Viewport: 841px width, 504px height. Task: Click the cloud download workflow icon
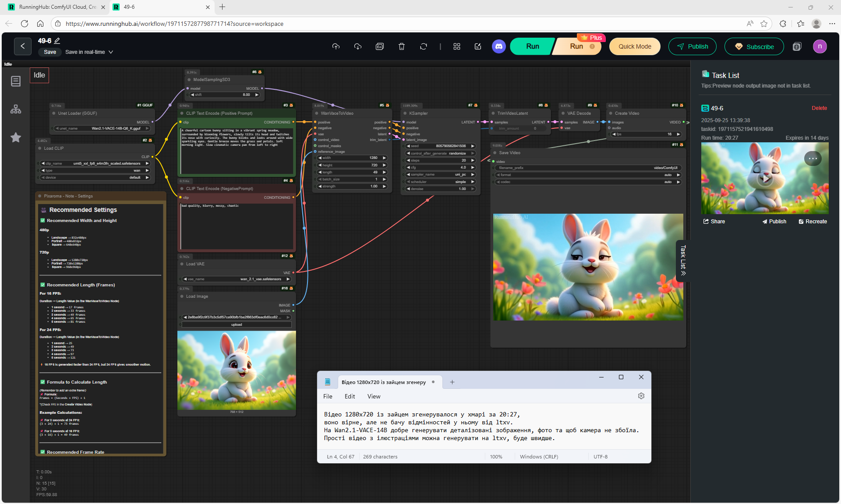(x=358, y=46)
